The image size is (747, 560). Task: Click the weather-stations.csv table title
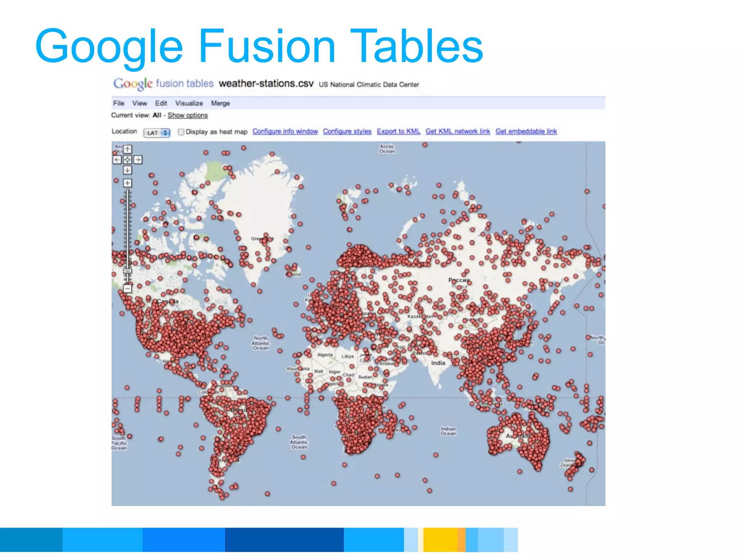pos(266,83)
